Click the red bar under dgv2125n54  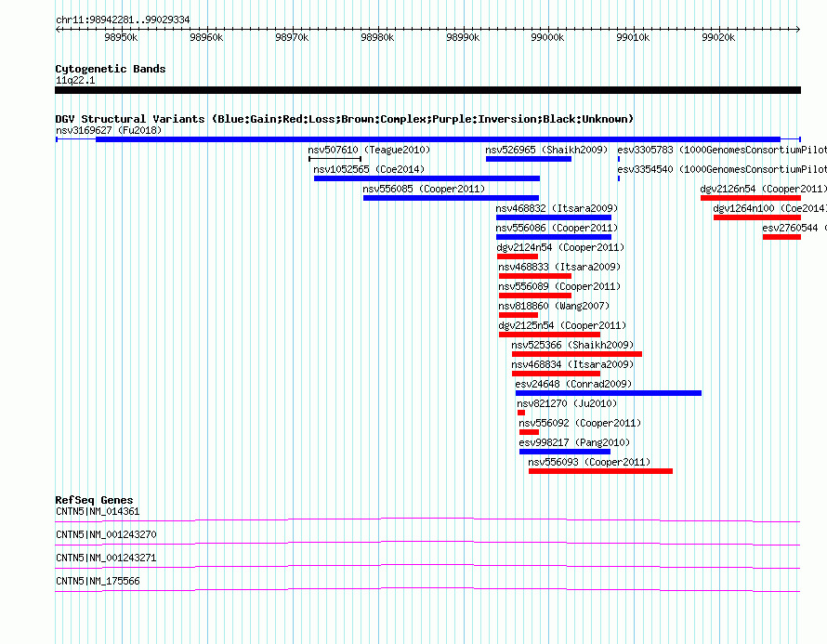coord(549,335)
